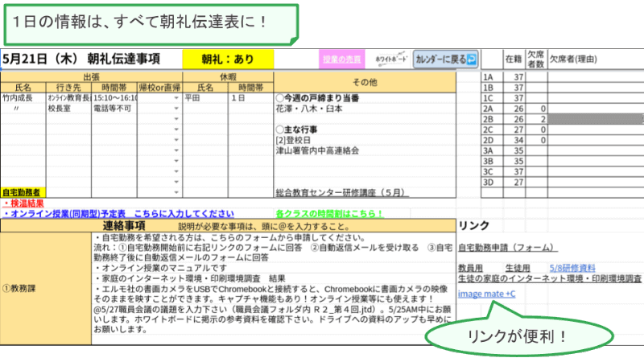Open the 自宅勤務申請（フォーム） link
This screenshot has height=362, width=644.
(x=508, y=248)
